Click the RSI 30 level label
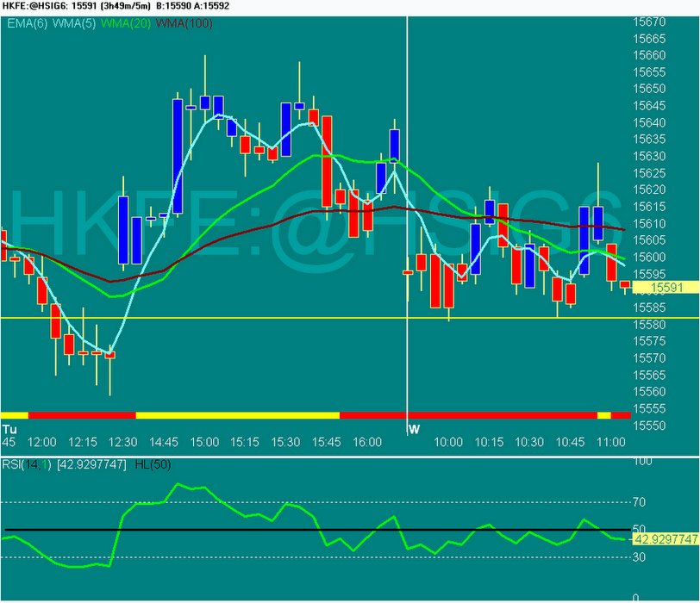The width and height of the screenshot is (700, 603). click(x=640, y=557)
